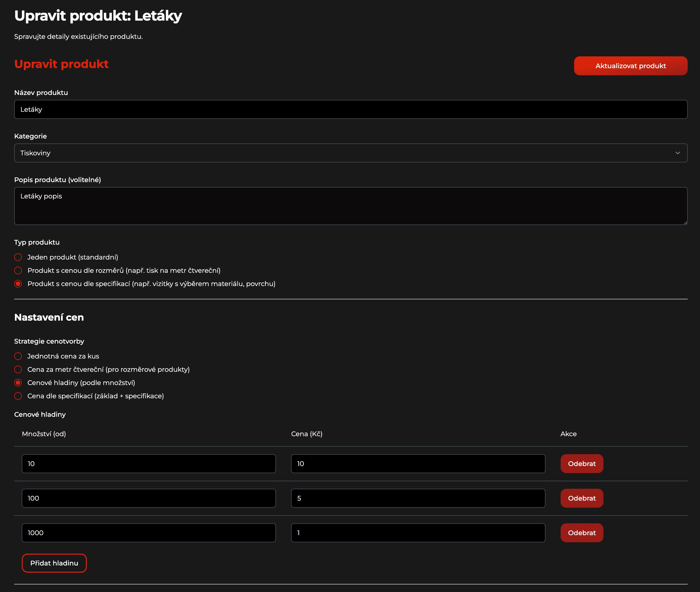Remove the 100 quantity tier with Odebrat
The image size is (700, 592).
[581, 498]
